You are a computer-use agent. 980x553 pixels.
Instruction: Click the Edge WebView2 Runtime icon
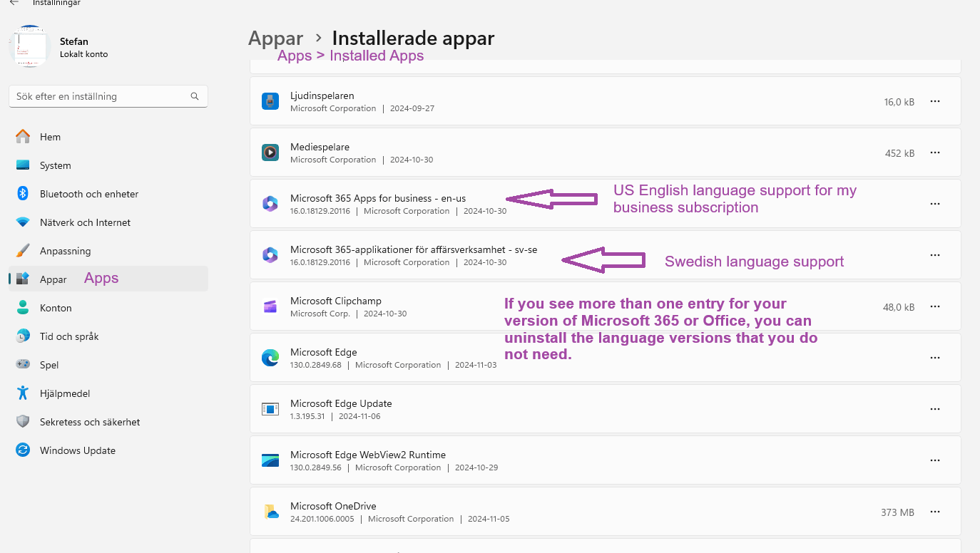[x=270, y=460]
